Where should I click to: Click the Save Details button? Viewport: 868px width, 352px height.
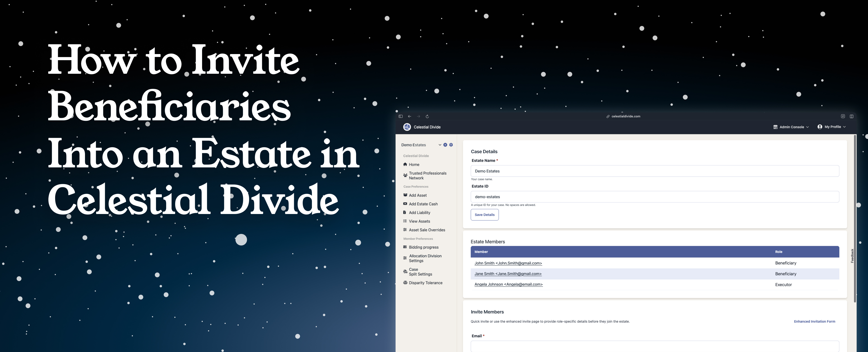(x=485, y=215)
